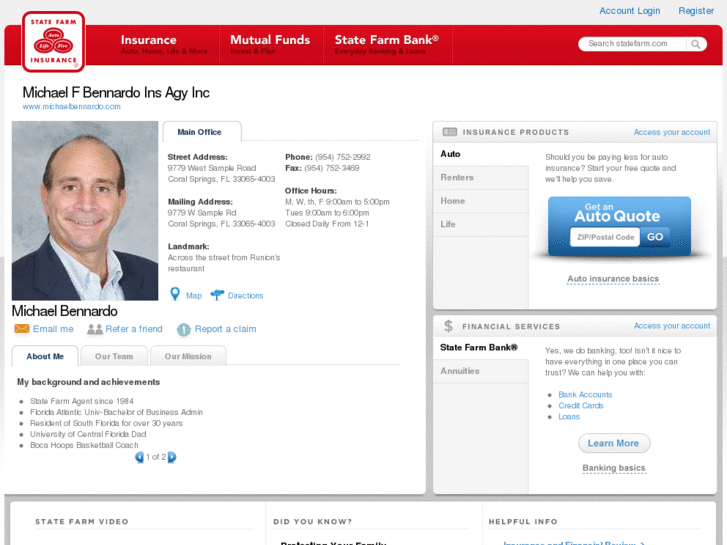Click the Email me link
This screenshot has width=727, height=545.
(x=53, y=329)
